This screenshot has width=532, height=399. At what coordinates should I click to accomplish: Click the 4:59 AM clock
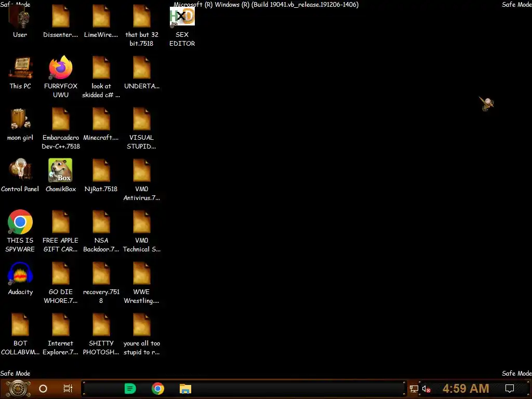click(466, 389)
